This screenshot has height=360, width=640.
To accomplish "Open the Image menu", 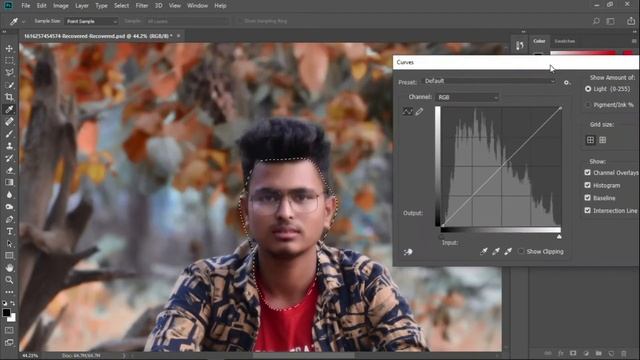I will [60, 6].
